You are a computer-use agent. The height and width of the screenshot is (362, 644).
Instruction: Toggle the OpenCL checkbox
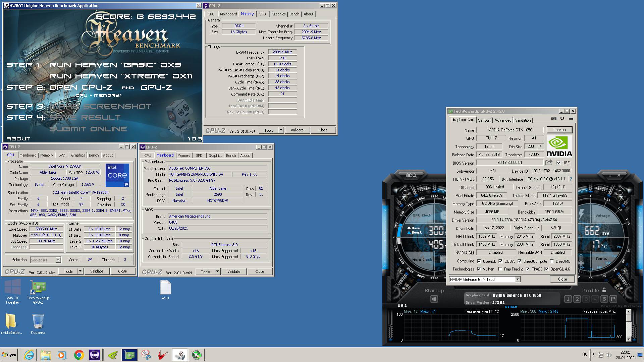pos(479,261)
